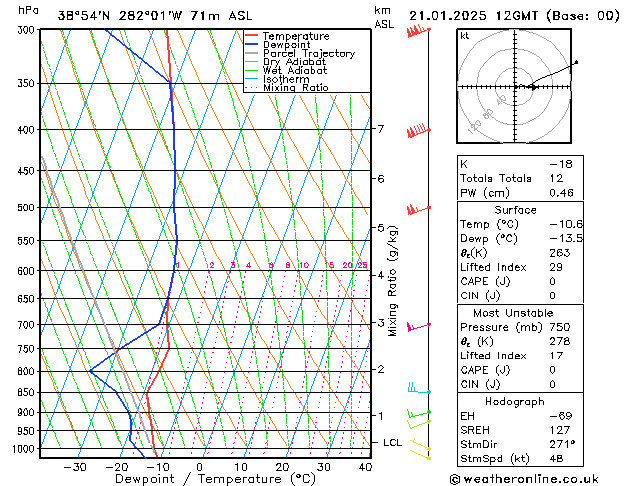629x486 pixels.
Task: Click the weatheronline.co.uk credit
Action: pyautogui.click(x=524, y=479)
